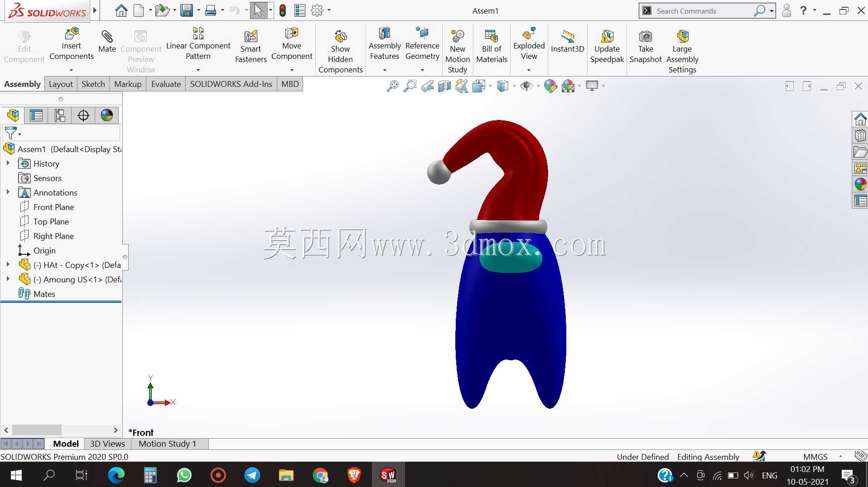Click Show Hidden Components
The image size is (868, 487).
[340, 51]
